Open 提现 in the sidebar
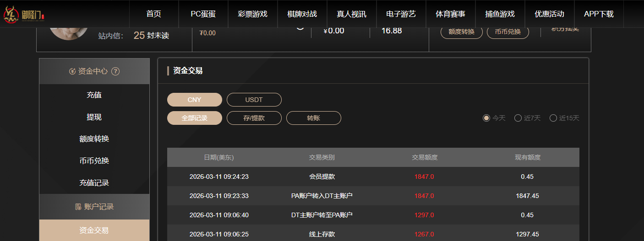 pyautogui.click(x=94, y=117)
